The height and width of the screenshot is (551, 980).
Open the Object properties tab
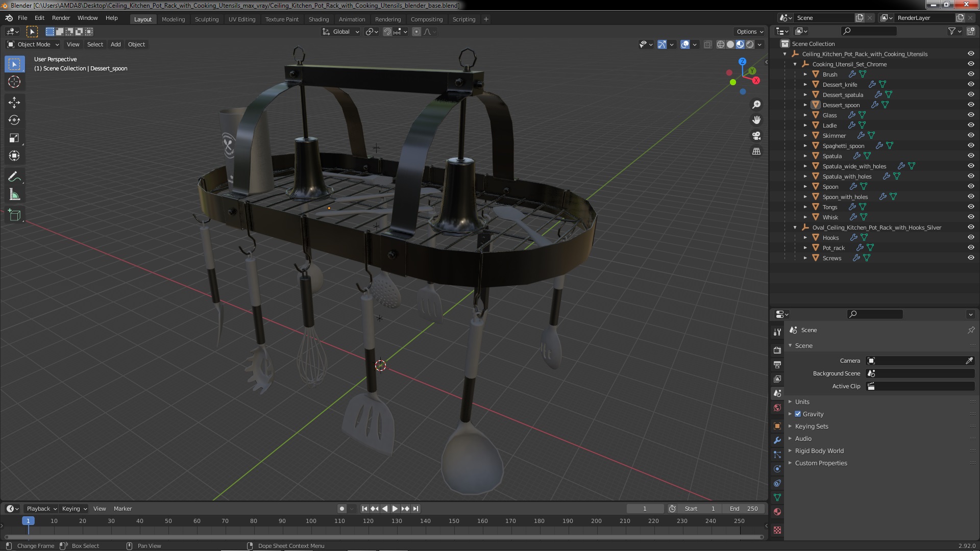[x=777, y=426]
